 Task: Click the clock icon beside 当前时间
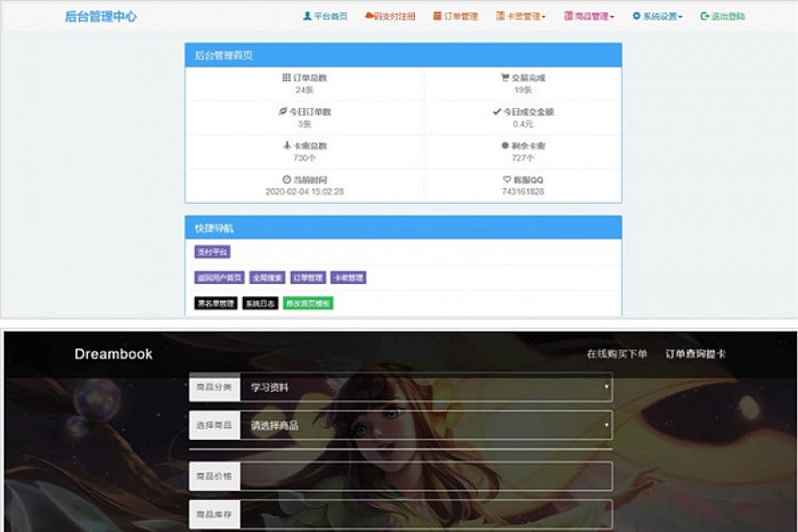286,180
